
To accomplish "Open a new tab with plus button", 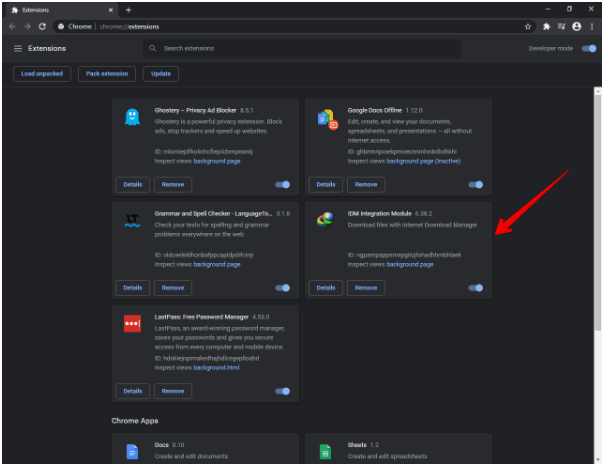I will [x=128, y=10].
